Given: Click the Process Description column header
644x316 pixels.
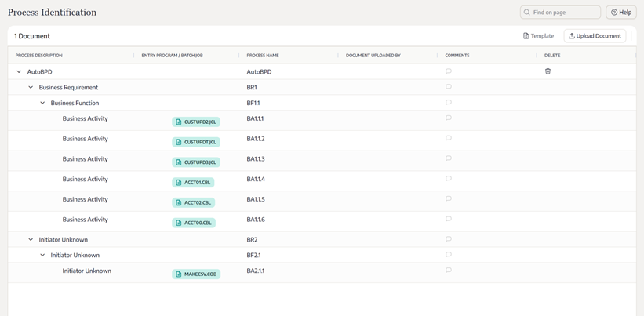Looking at the screenshot, I should (x=39, y=56).
